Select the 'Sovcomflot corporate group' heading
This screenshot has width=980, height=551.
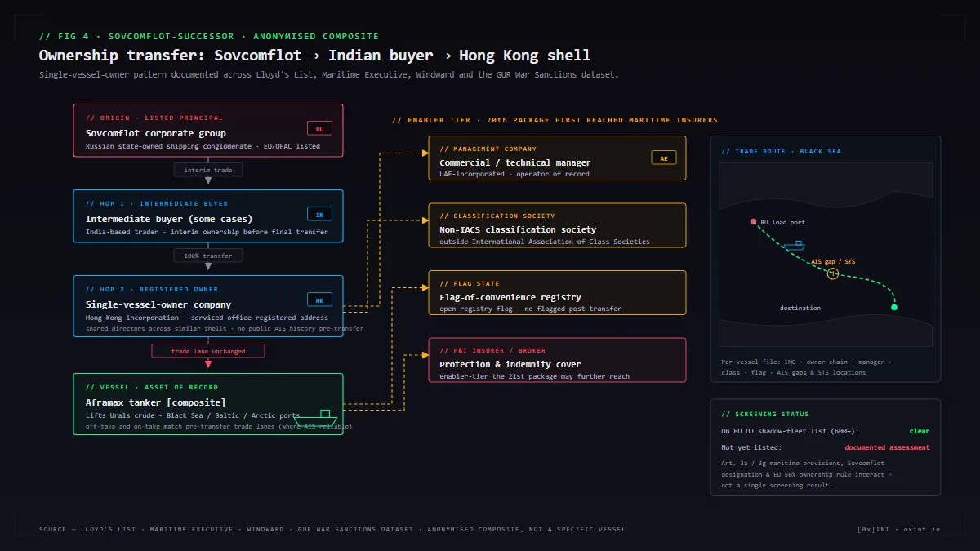point(156,133)
